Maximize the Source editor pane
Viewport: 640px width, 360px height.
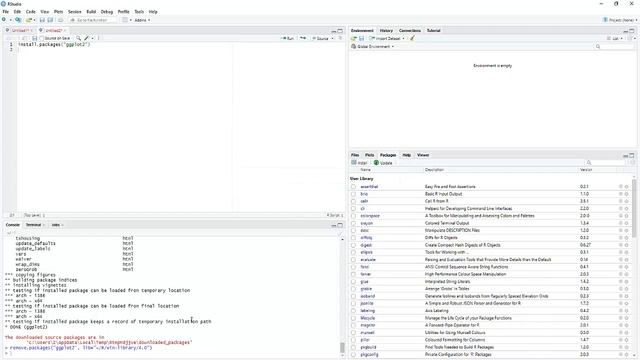point(340,31)
